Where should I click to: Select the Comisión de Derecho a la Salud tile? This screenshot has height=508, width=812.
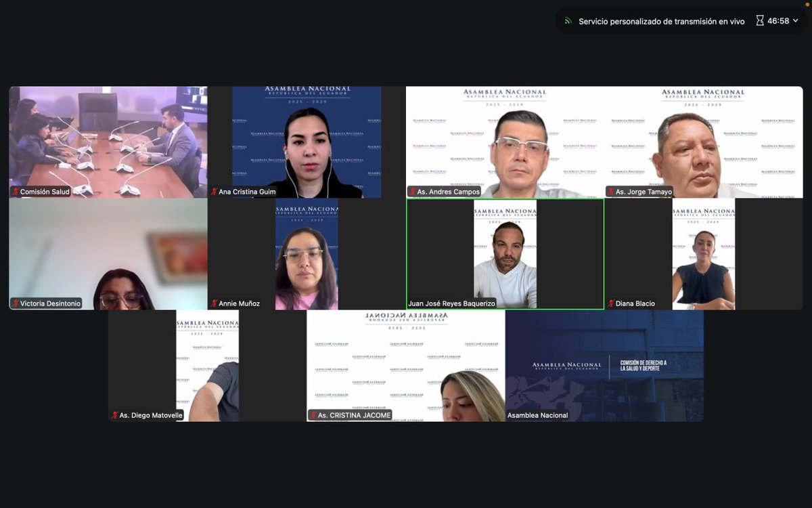tap(604, 366)
